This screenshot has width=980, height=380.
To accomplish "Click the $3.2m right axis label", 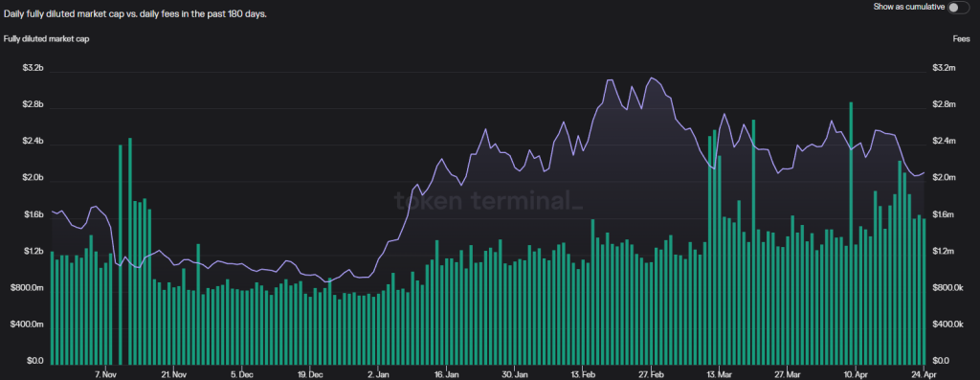I will point(944,68).
